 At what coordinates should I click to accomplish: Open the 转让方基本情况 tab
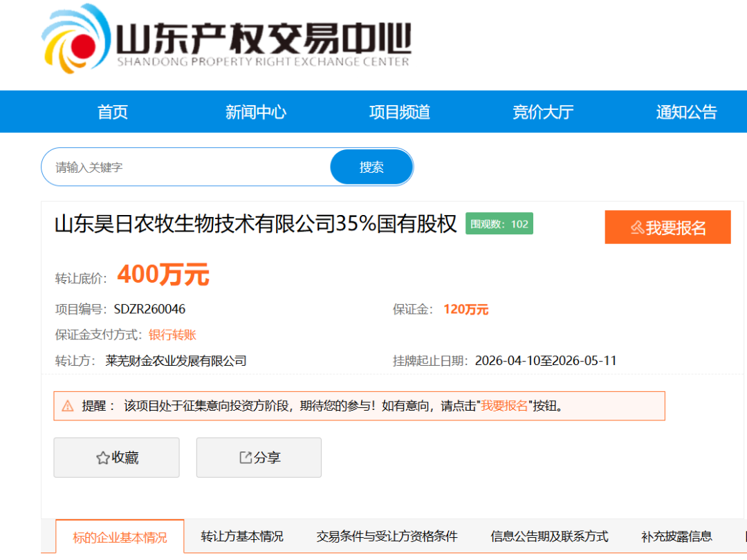click(x=242, y=536)
